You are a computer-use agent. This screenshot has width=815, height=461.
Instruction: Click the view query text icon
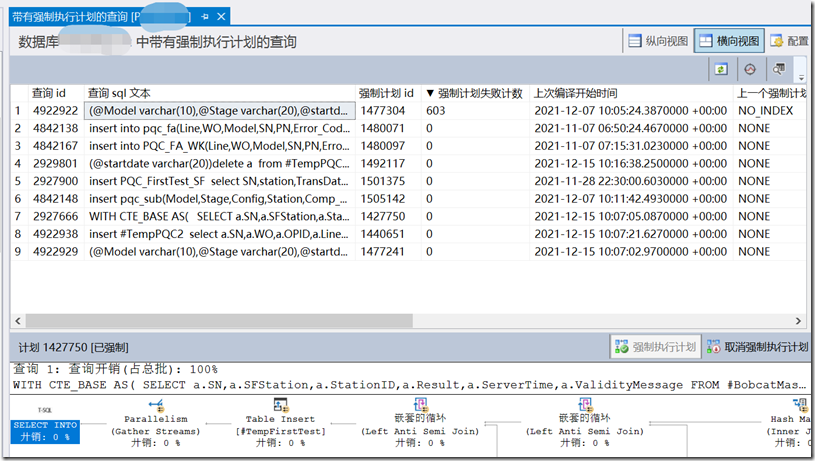coord(778,69)
